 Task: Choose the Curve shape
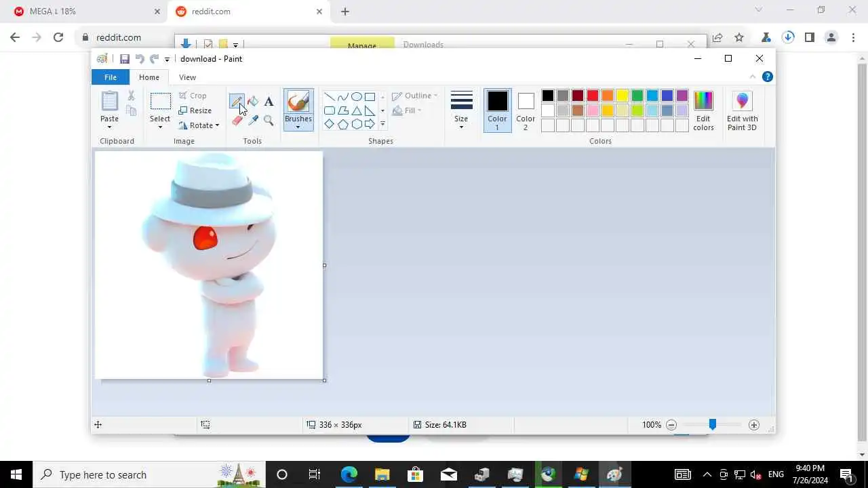(342, 97)
